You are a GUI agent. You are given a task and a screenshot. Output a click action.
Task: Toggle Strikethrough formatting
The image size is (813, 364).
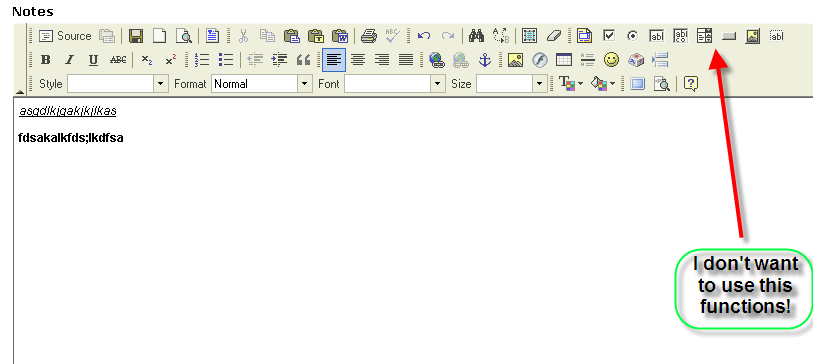pos(118,60)
